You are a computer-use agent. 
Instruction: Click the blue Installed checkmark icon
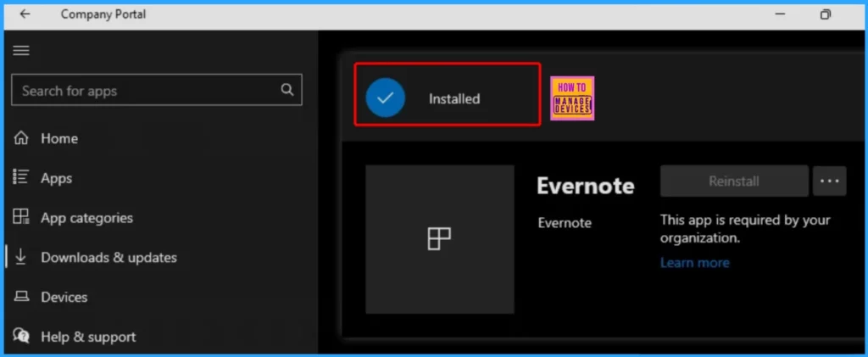(386, 98)
